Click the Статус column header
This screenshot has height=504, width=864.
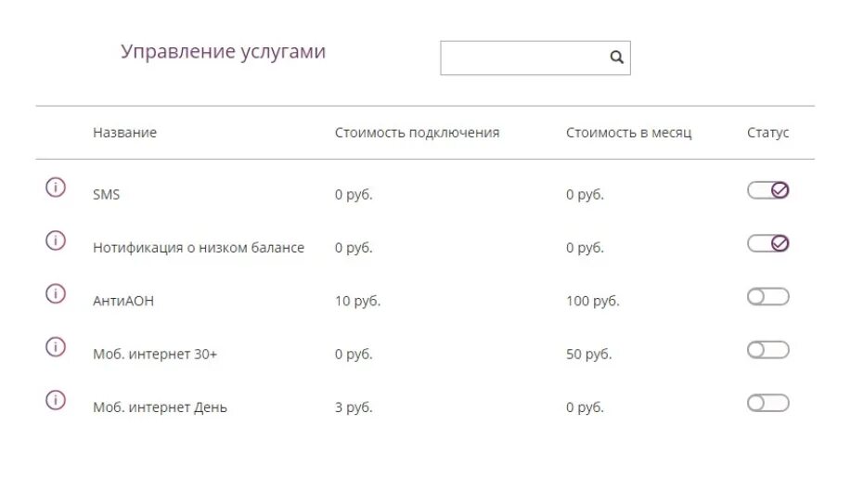pos(768,133)
